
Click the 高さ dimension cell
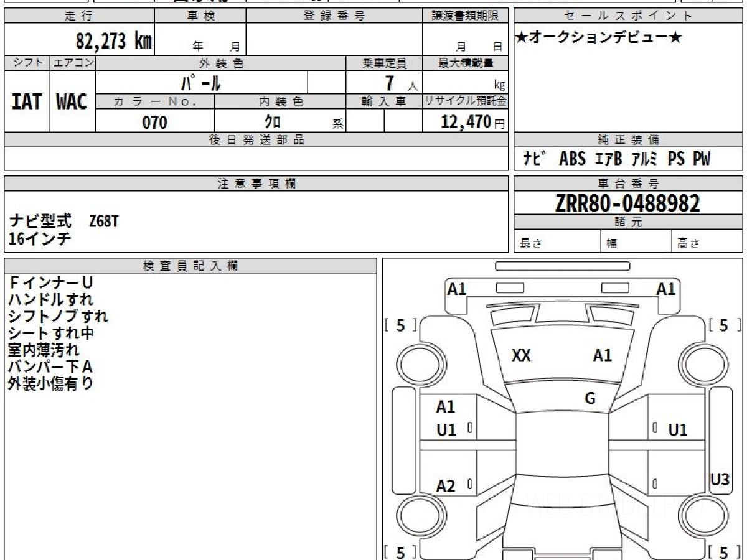[x=707, y=242]
